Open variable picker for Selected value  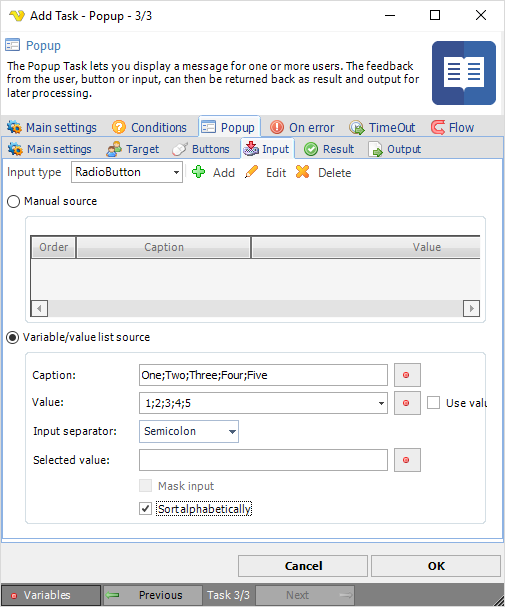coord(407,460)
